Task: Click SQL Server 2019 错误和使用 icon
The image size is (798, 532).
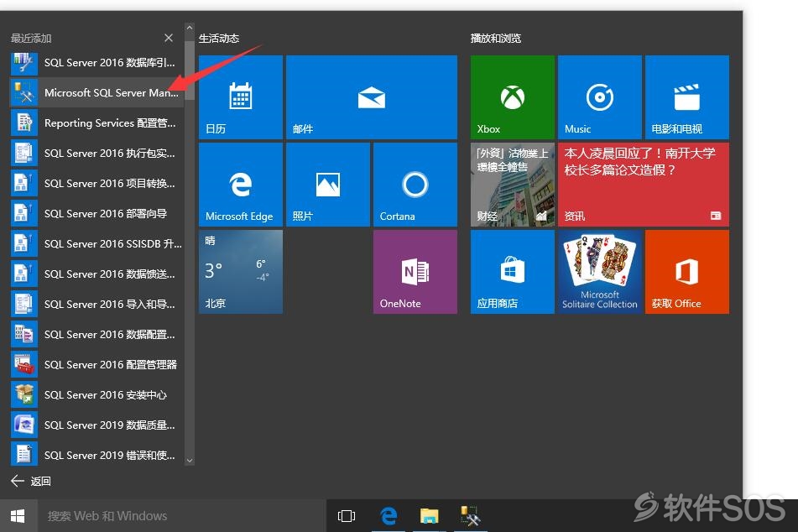Action: [x=24, y=454]
